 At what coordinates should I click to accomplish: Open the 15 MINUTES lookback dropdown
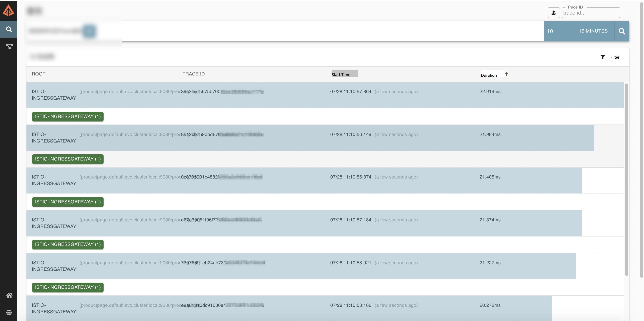pyautogui.click(x=593, y=31)
